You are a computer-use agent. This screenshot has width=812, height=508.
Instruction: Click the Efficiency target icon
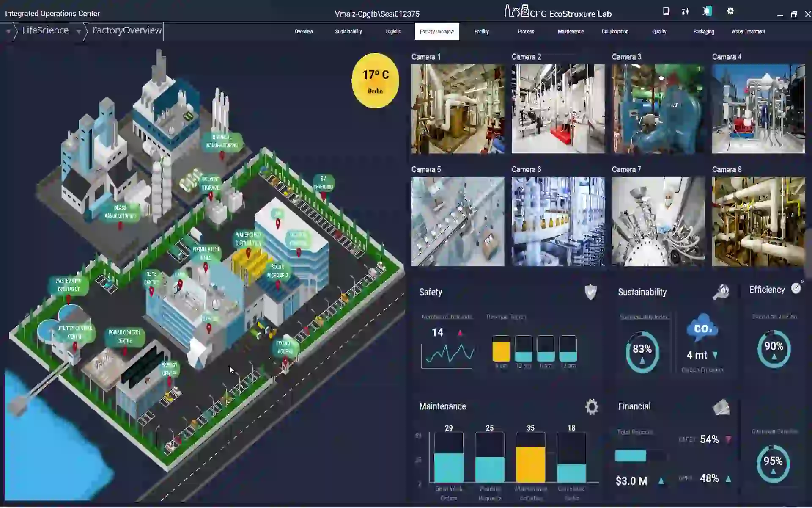pyautogui.click(x=796, y=288)
